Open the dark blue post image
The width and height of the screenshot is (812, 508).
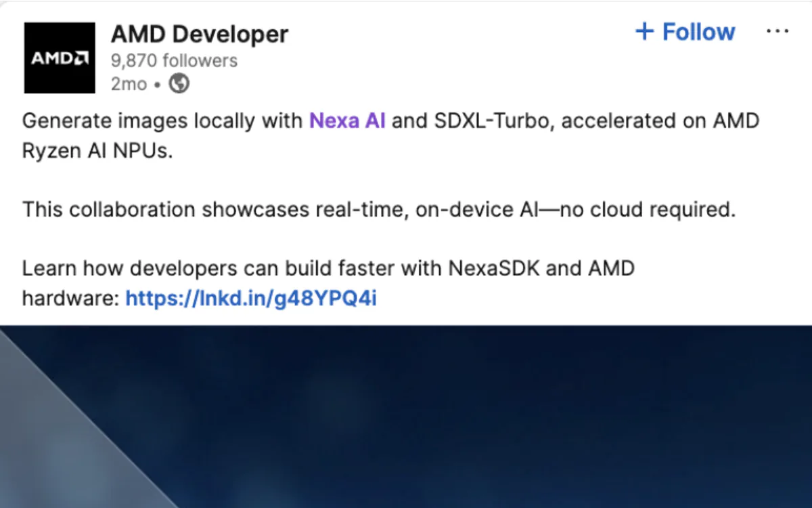406,417
